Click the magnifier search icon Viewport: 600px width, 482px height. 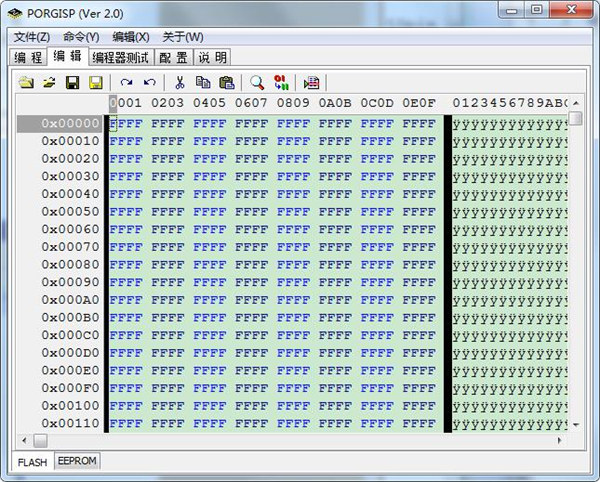(x=257, y=82)
